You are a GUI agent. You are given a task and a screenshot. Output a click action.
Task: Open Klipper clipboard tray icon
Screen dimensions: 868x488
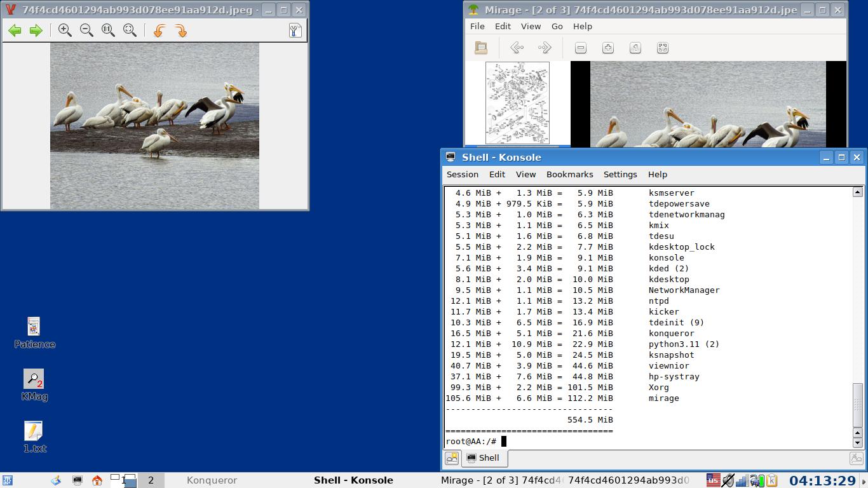click(x=771, y=480)
